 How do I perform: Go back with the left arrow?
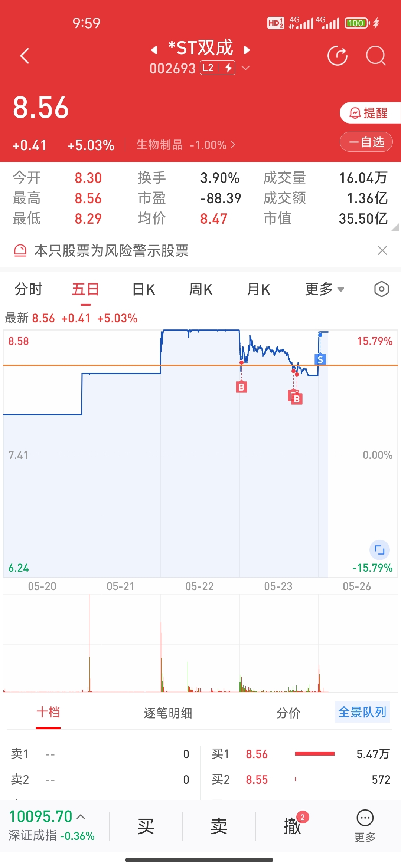pos(25,56)
